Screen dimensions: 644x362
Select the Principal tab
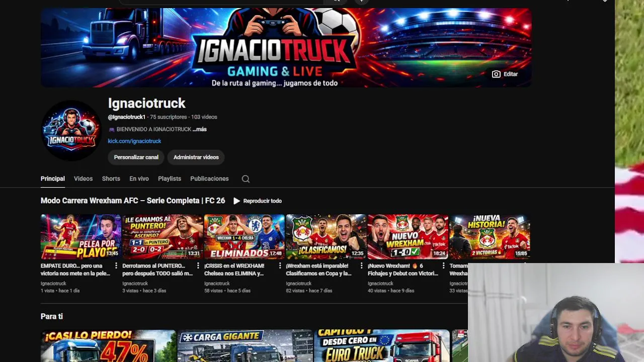tap(53, 179)
